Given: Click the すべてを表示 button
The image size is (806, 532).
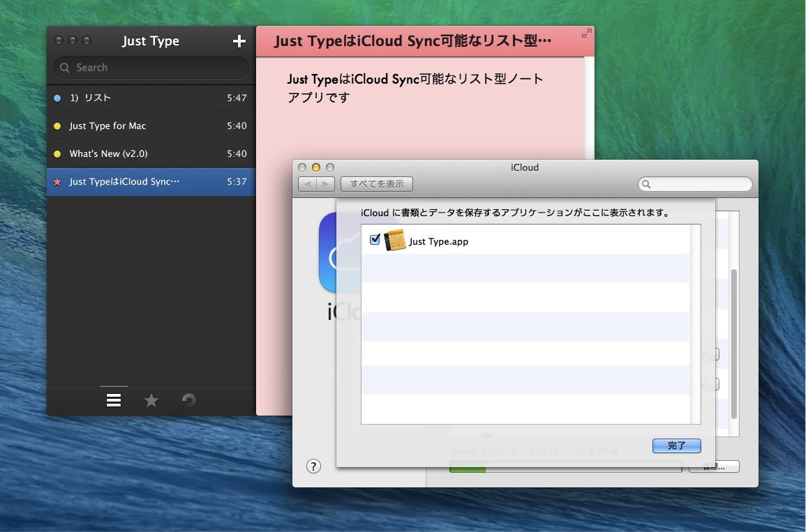Looking at the screenshot, I should click(377, 184).
